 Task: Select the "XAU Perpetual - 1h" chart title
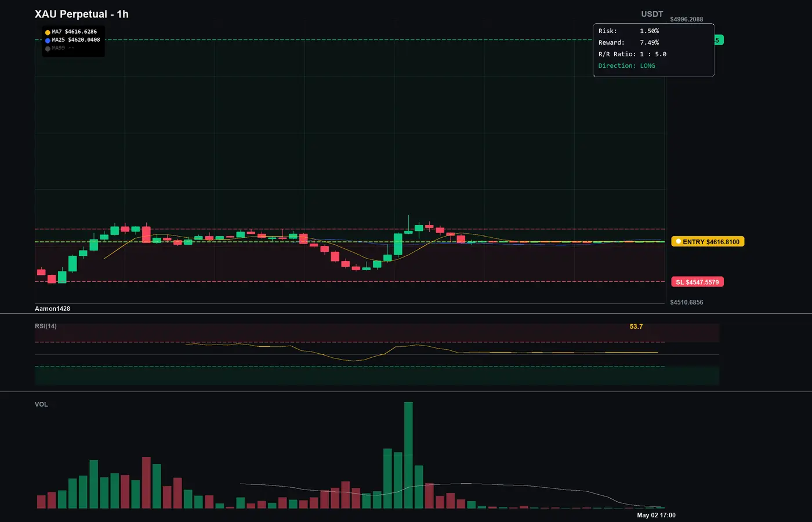click(x=82, y=14)
